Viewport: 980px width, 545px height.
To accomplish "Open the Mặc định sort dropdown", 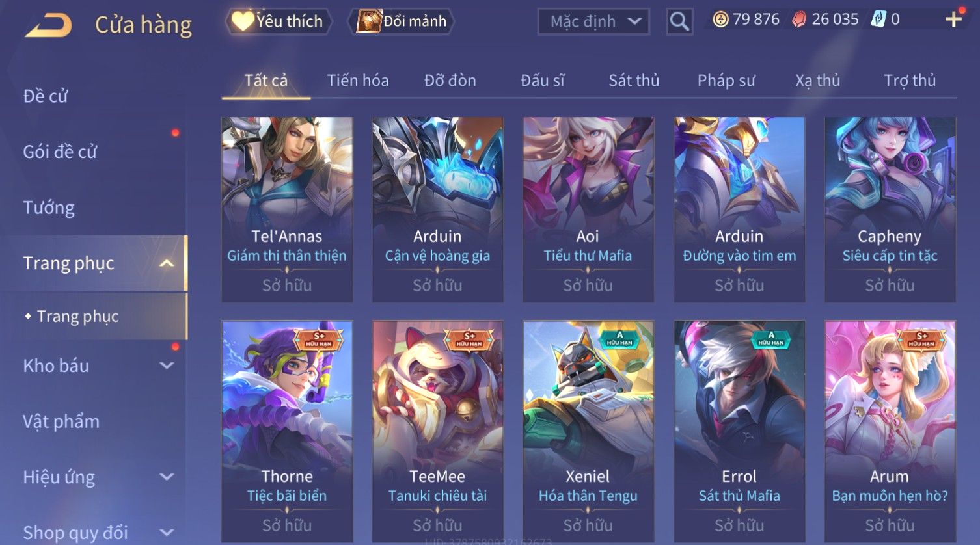I will click(593, 21).
